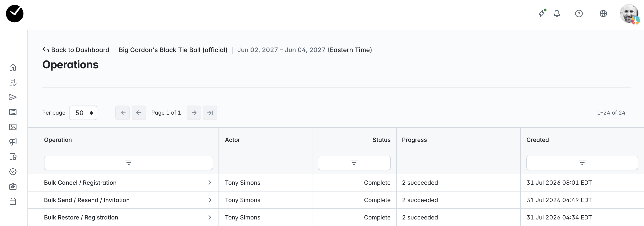Viewport: 644px width, 226px height.
Task: Open the Per page 50 dropdown
Action: point(83,113)
